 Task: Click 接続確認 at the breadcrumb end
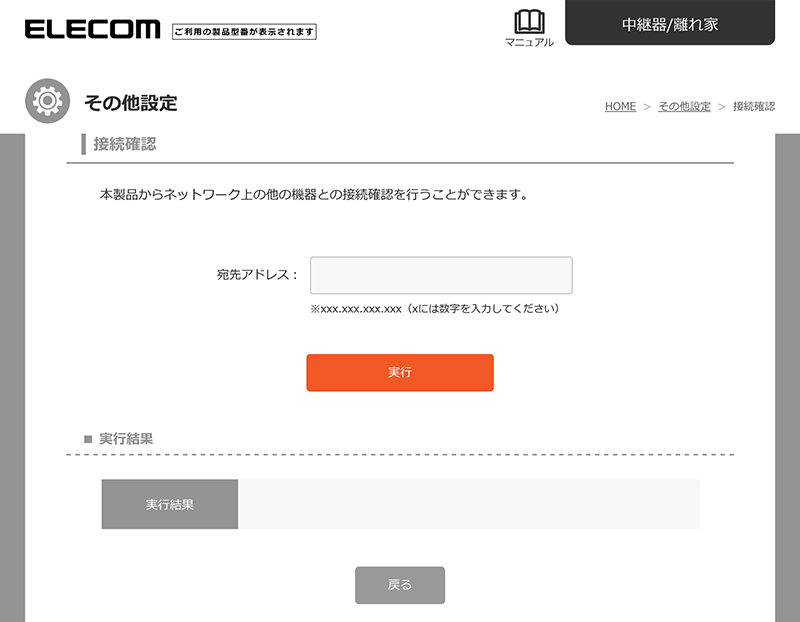click(753, 106)
